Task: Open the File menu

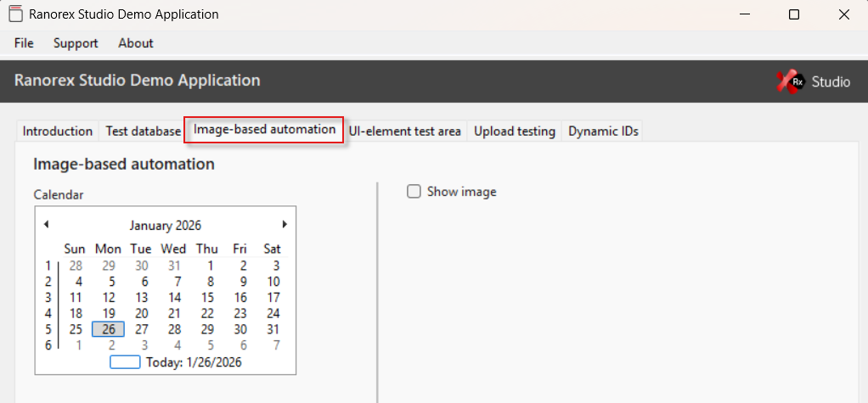Action: coord(24,43)
